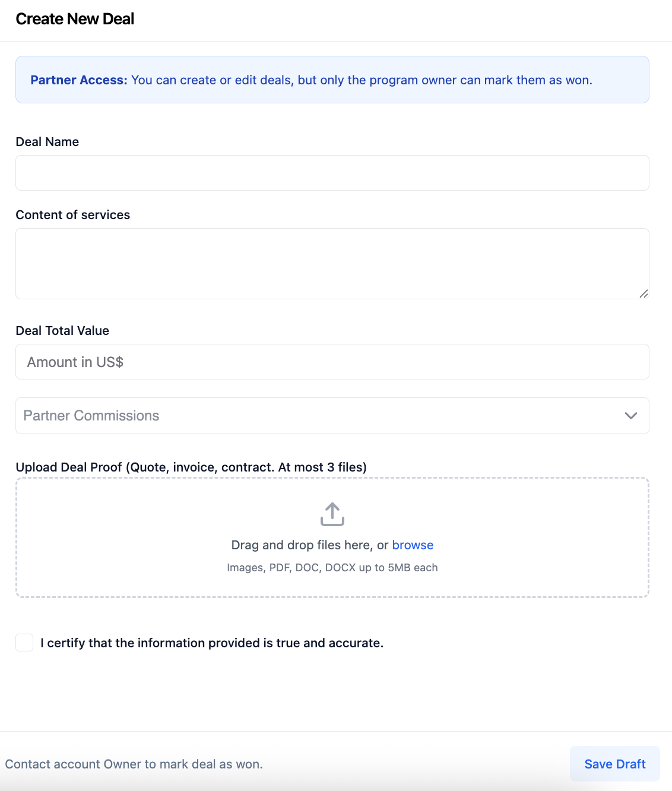This screenshot has width=672, height=791.
Task: Focus the Deal Name text field
Action: tap(332, 173)
